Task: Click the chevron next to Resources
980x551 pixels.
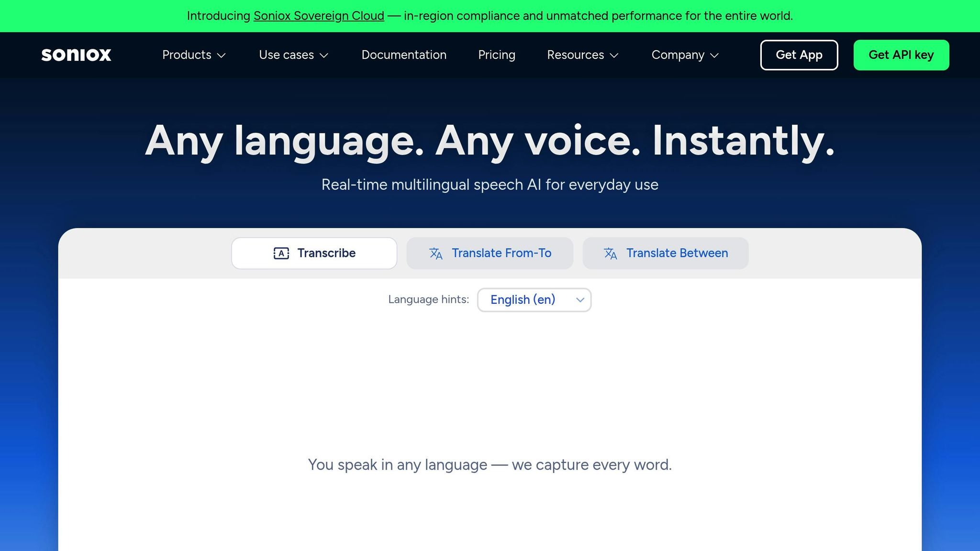Action: pyautogui.click(x=614, y=55)
